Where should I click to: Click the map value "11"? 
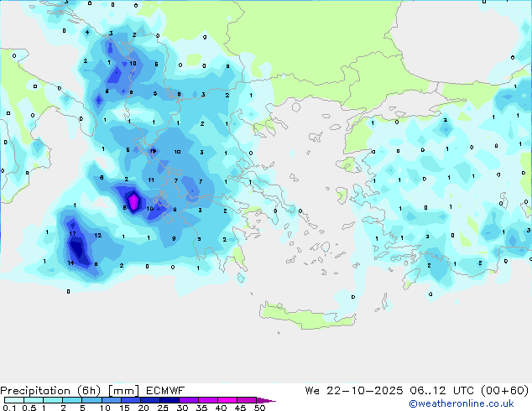point(151,180)
